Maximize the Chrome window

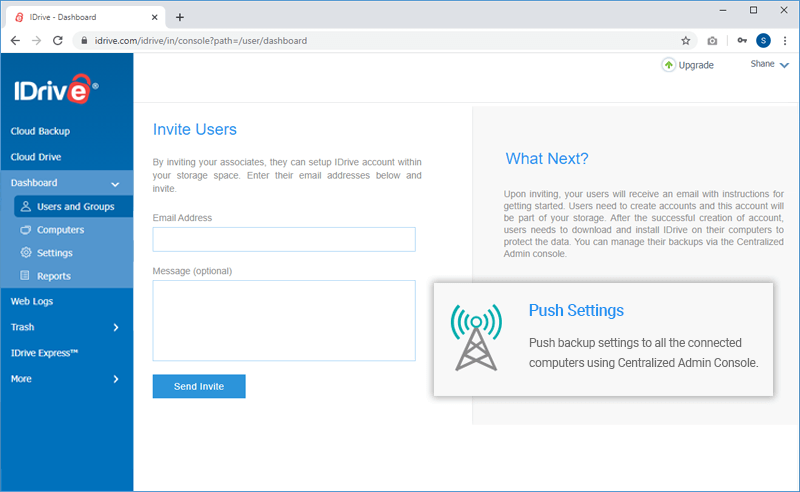tap(753, 10)
